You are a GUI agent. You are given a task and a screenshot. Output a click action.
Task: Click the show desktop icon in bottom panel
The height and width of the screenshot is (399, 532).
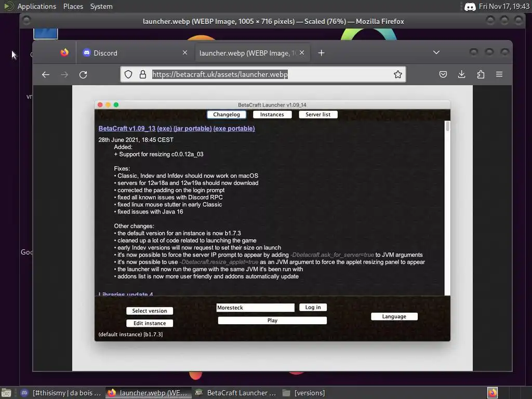[x=6, y=393]
